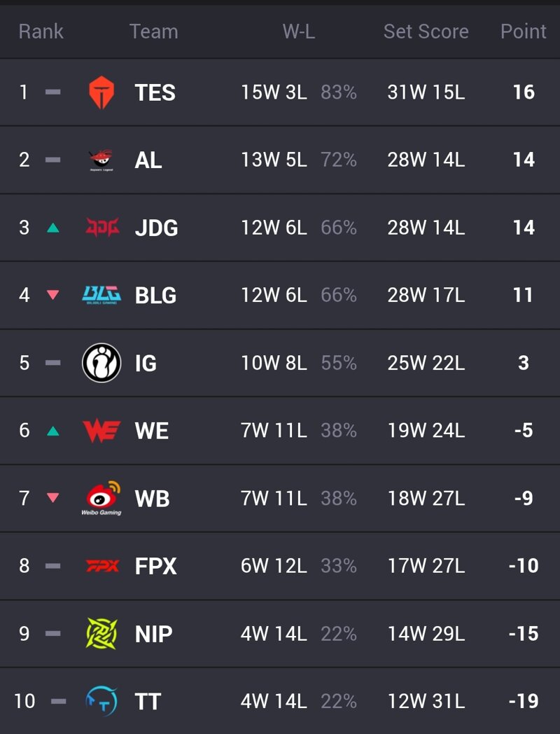Viewport: 560px width, 734px height.
Task: Sort standings by the Rank header
Action: click(41, 32)
